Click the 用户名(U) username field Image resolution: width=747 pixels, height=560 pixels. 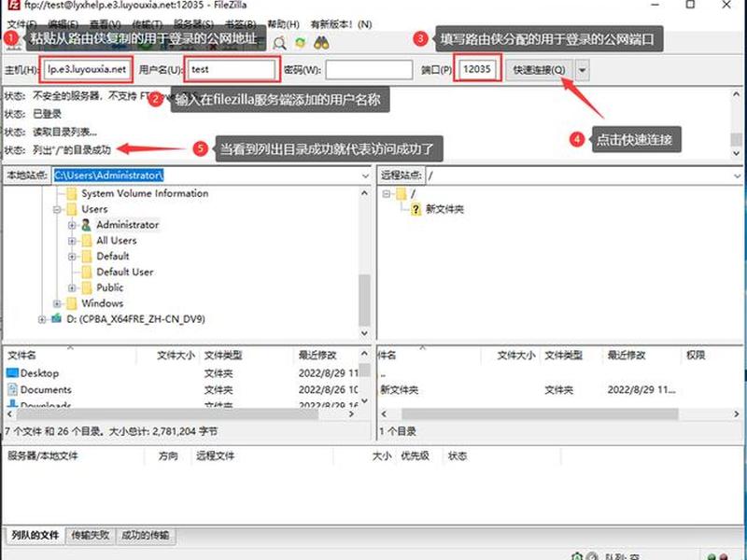point(232,69)
